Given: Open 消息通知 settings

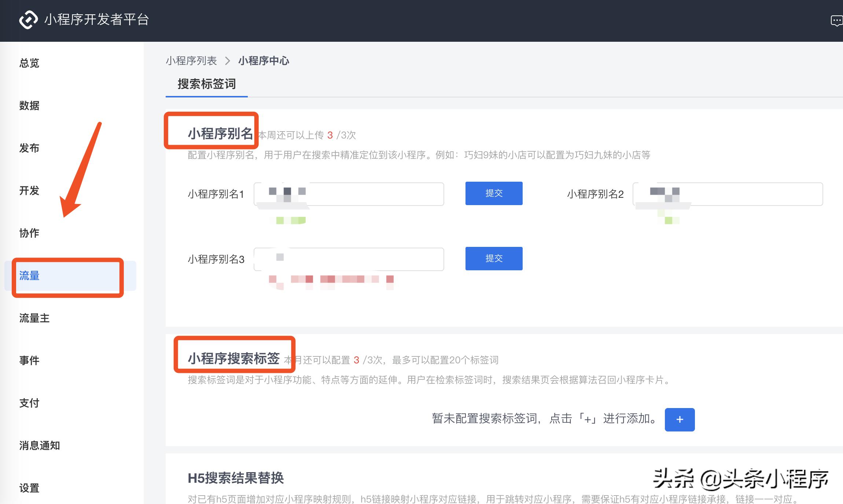Looking at the screenshot, I should click(40, 446).
